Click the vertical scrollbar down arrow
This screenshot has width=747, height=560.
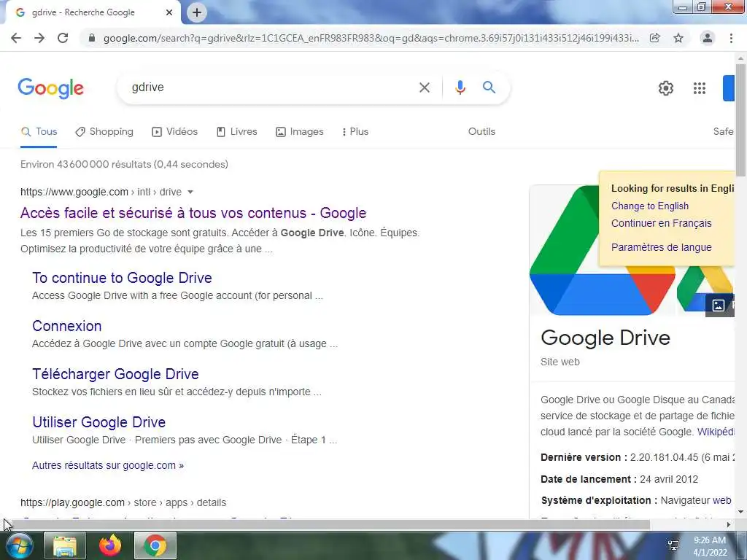click(x=740, y=512)
